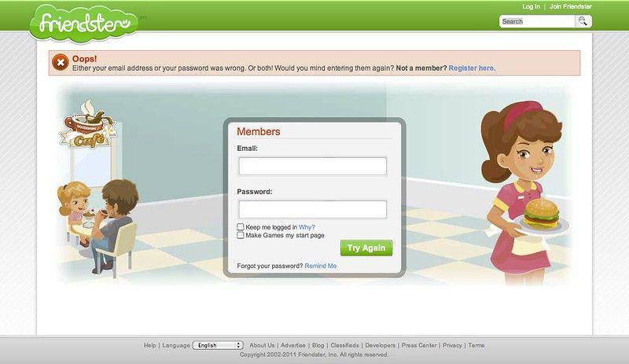The height and width of the screenshot is (364, 629).
Task: Open the Why? link
Action: (307, 227)
